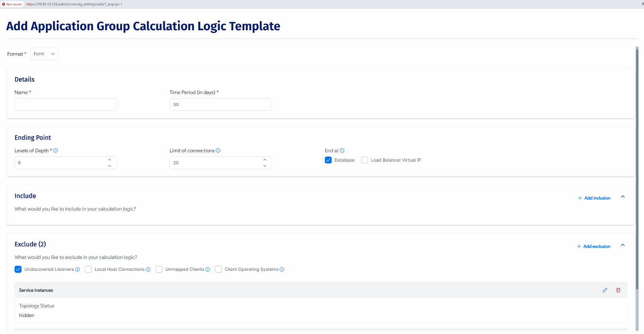
Task: Click the browser URL address text
Action: coord(74,4)
